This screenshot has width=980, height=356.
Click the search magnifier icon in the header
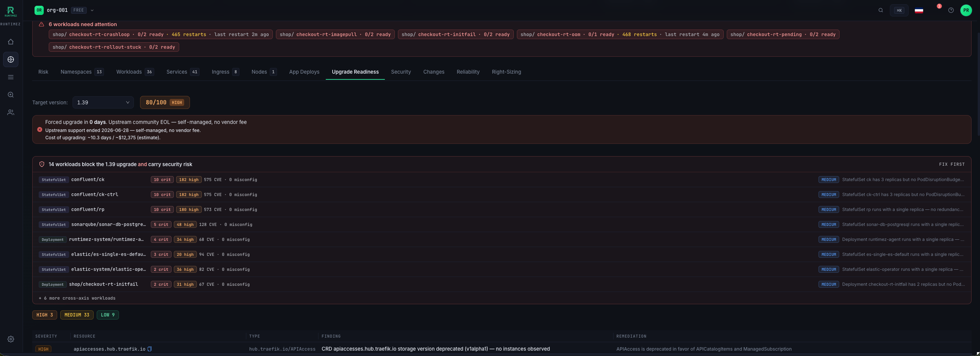(881, 10)
